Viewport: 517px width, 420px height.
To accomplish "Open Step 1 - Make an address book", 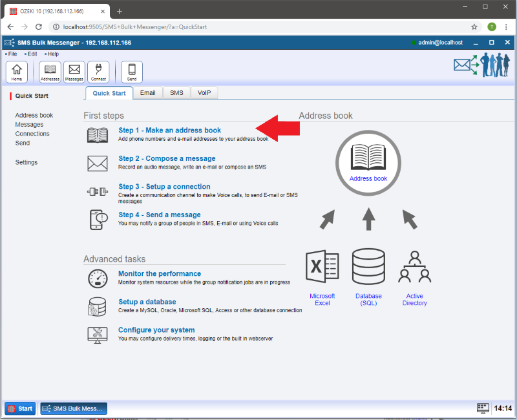I will (169, 131).
